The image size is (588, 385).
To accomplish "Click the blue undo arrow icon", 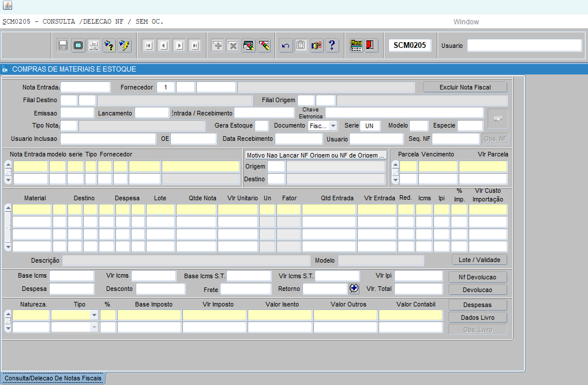I will tap(286, 46).
